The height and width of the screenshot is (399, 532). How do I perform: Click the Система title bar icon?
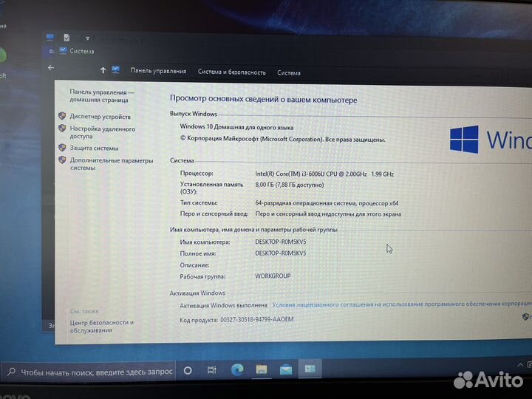(x=63, y=51)
